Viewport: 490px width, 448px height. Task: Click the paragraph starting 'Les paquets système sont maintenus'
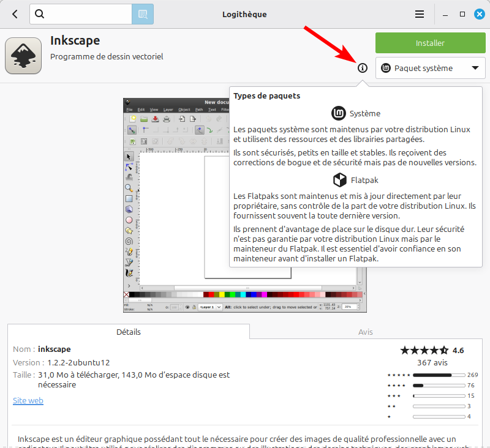352,134
